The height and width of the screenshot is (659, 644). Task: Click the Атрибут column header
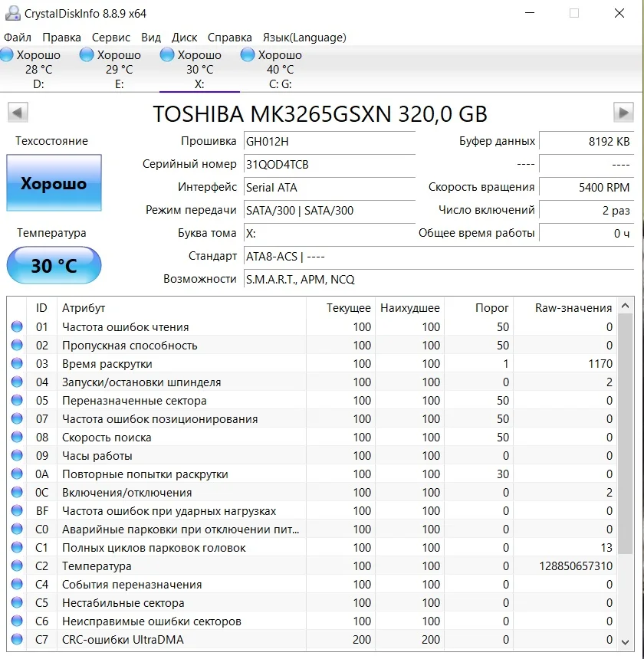click(x=182, y=308)
